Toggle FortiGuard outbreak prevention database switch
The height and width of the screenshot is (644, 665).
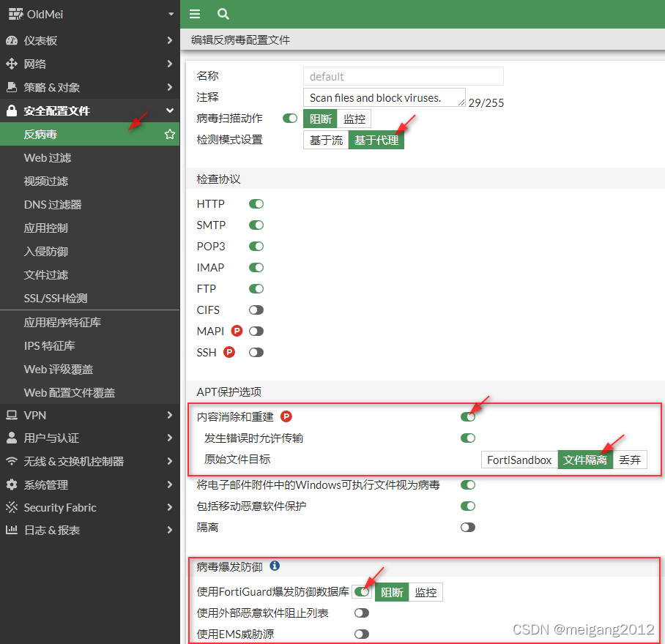(362, 592)
